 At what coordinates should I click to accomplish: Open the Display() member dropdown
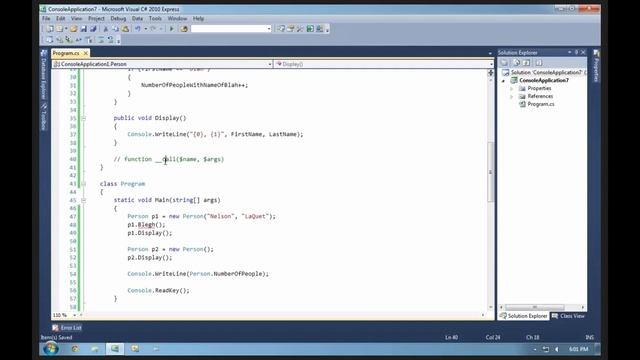click(491, 64)
